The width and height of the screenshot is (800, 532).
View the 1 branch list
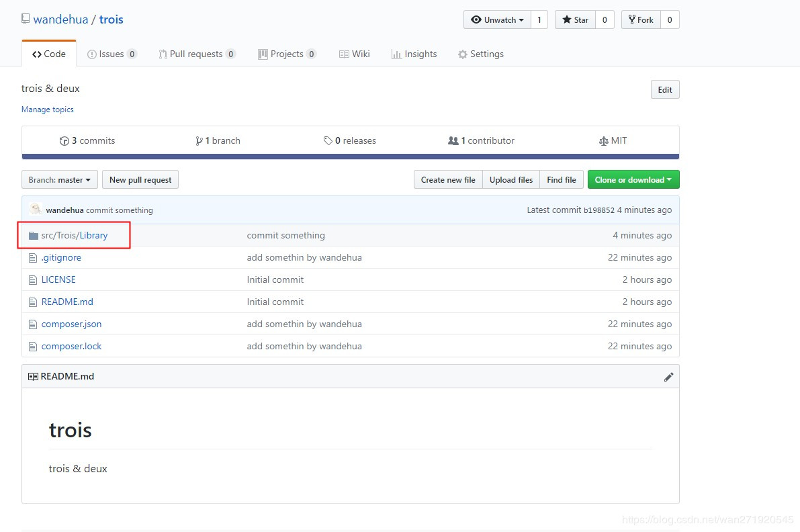pos(218,141)
